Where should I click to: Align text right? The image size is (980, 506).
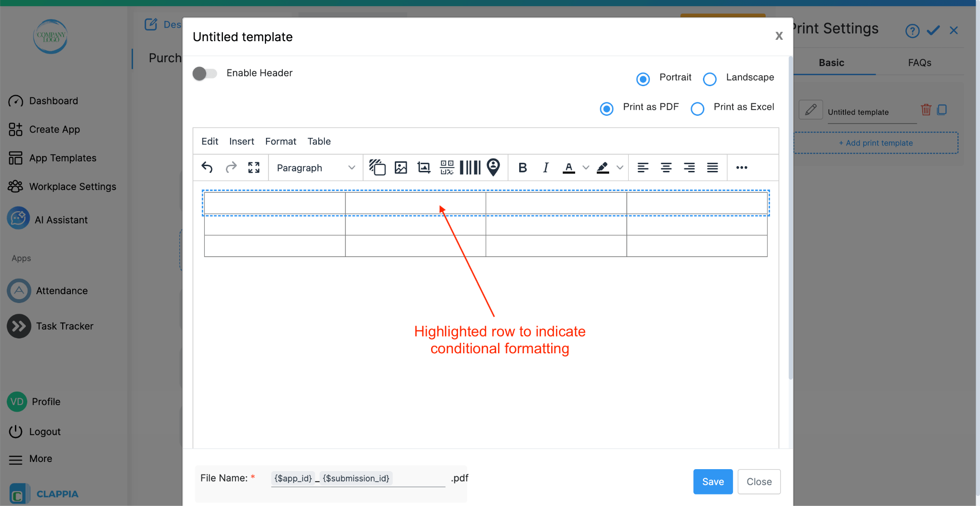(689, 168)
